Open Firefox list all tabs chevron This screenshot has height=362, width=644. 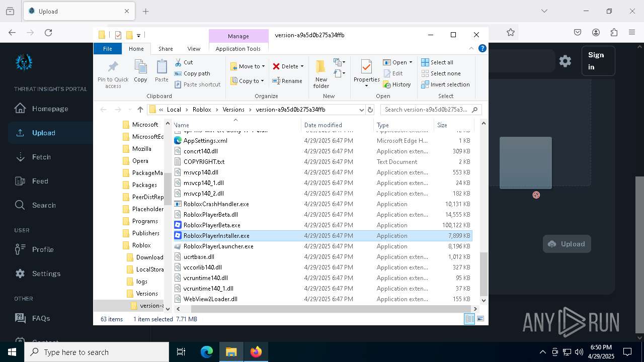(x=544, y=11)
